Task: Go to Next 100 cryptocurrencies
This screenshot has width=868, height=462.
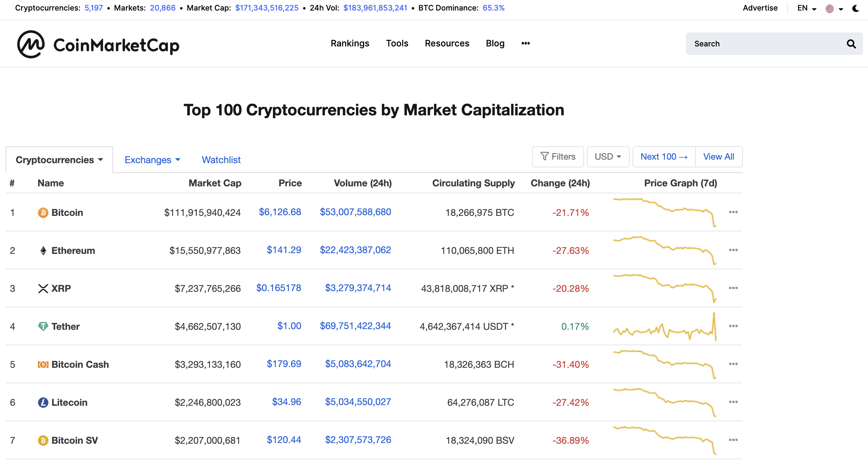Action: tap(664, 157)
